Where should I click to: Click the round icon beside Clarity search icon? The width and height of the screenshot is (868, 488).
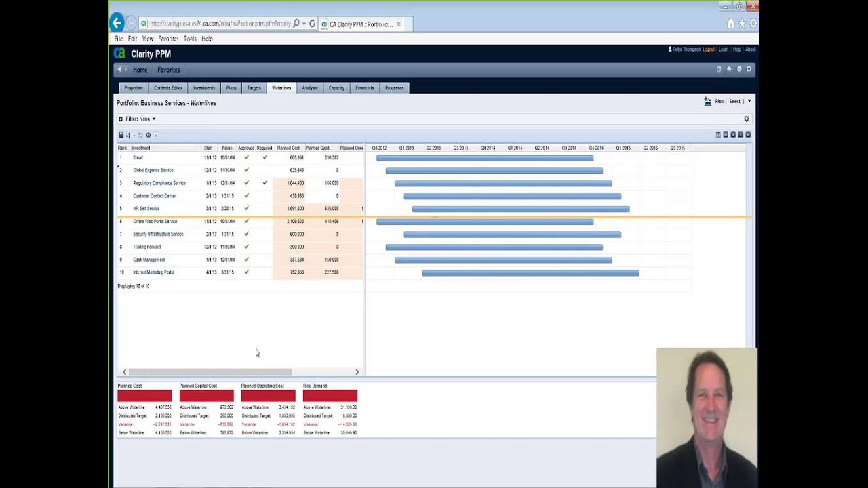pos(739,69)
